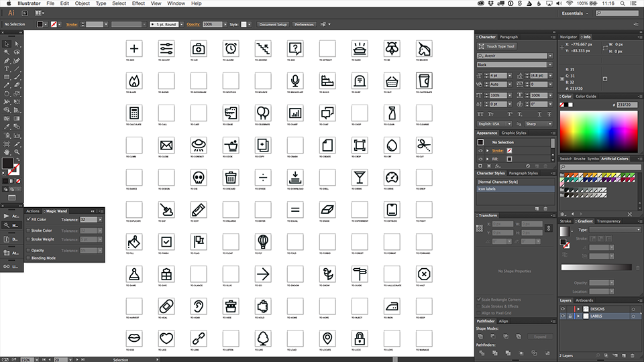Click the Preferences button
The width and height of the screenshot is (644, 362).
pos(304,25)
